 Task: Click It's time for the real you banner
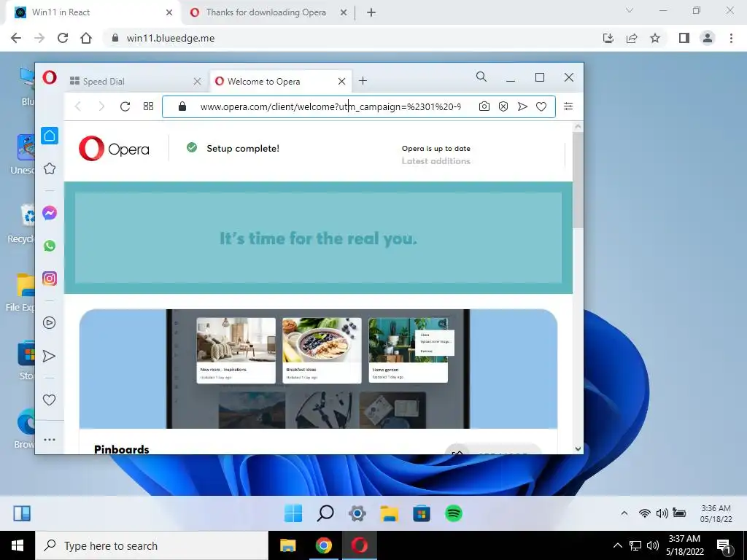(318, 238)
